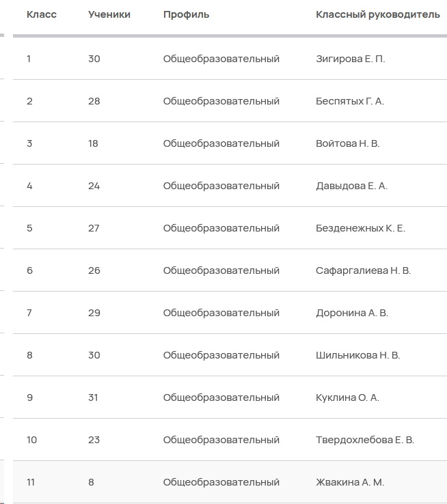Open teacher Куклина О. А.
447x504 pixels.
pyautogui.click(x=347, y=397)
